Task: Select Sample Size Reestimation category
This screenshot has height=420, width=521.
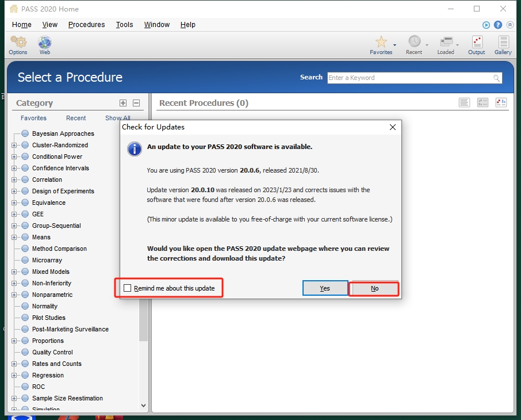Action: (x=67, y=398)
